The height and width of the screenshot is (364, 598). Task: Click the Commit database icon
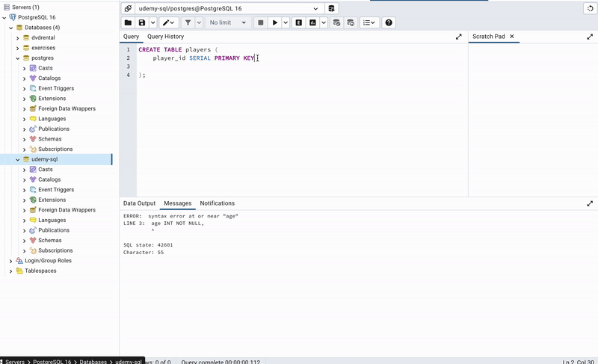[336, 22]
